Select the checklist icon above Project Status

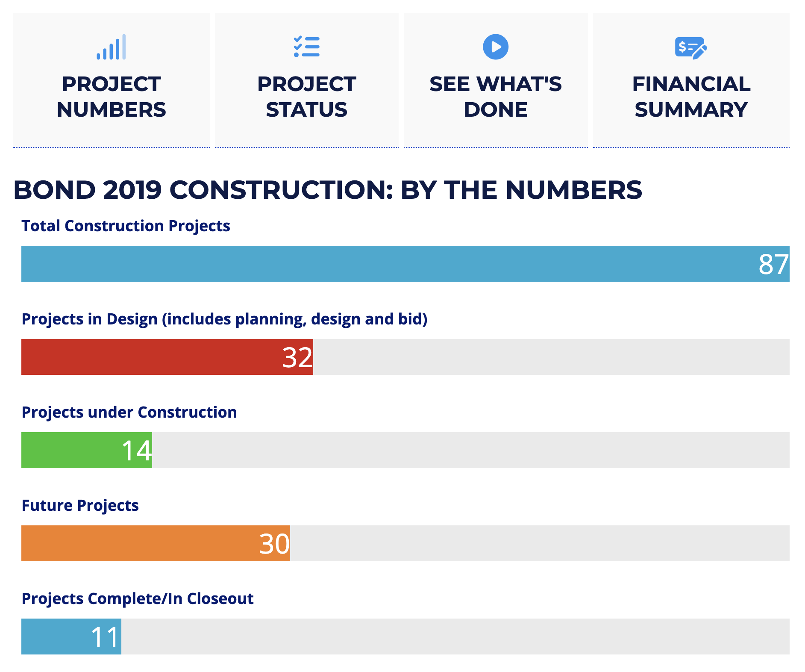pyautogui.click(x=307, y=47)
